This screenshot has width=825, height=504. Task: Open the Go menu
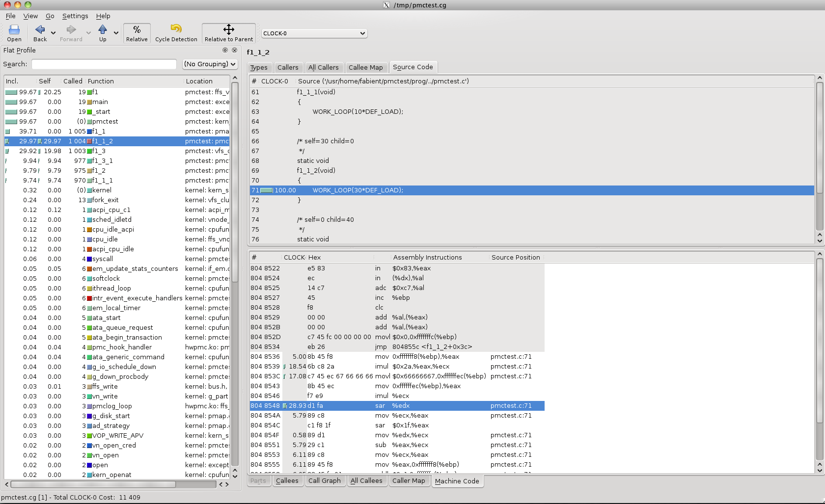(x=50, y=16)
